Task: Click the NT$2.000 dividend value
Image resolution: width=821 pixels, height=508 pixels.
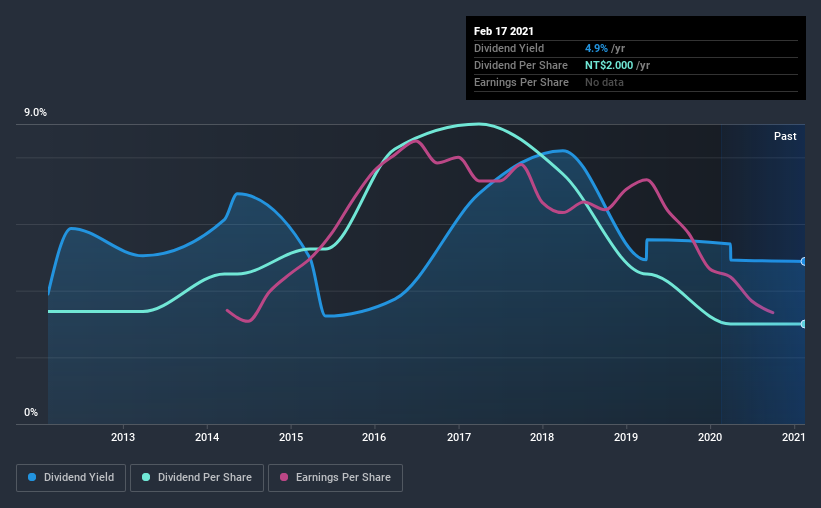Action: point(609,65)
